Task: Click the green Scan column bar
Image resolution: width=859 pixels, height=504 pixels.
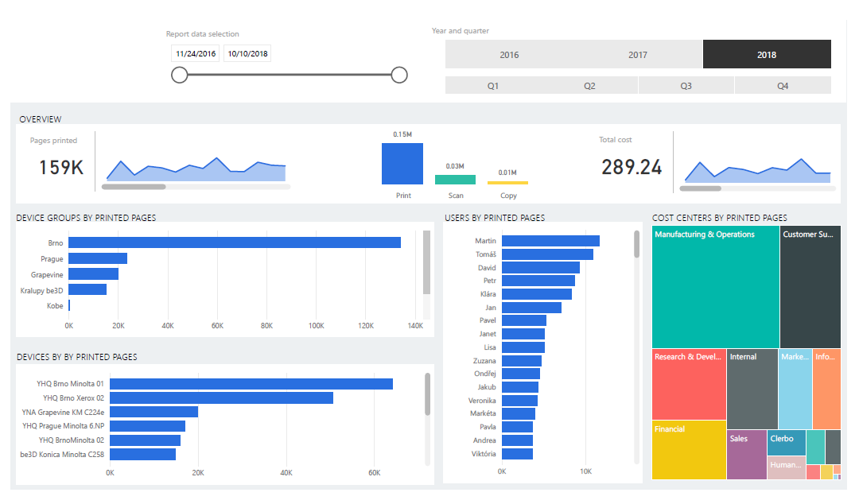Action: [455, 180]
